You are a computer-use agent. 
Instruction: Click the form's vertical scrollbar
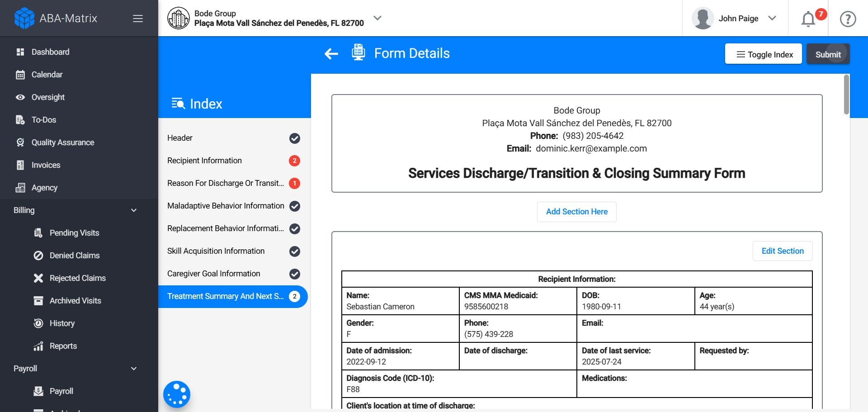tap(846, 95)
